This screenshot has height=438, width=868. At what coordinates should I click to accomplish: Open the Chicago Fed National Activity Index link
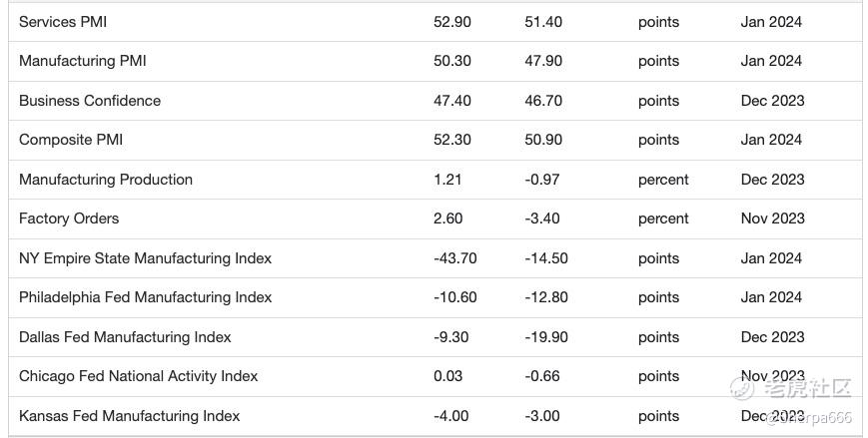tap(139, 376)
